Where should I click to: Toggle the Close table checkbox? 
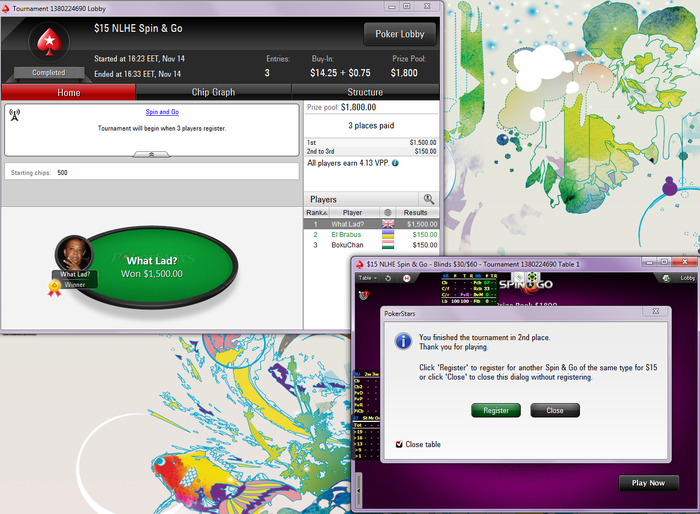tap(399, 444)
